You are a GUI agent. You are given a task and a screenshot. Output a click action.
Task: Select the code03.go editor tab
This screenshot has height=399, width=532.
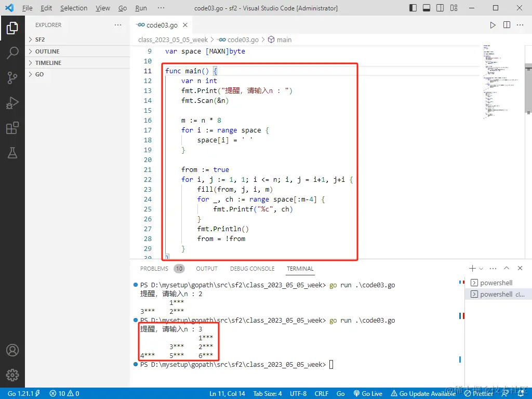pos(161,25)
